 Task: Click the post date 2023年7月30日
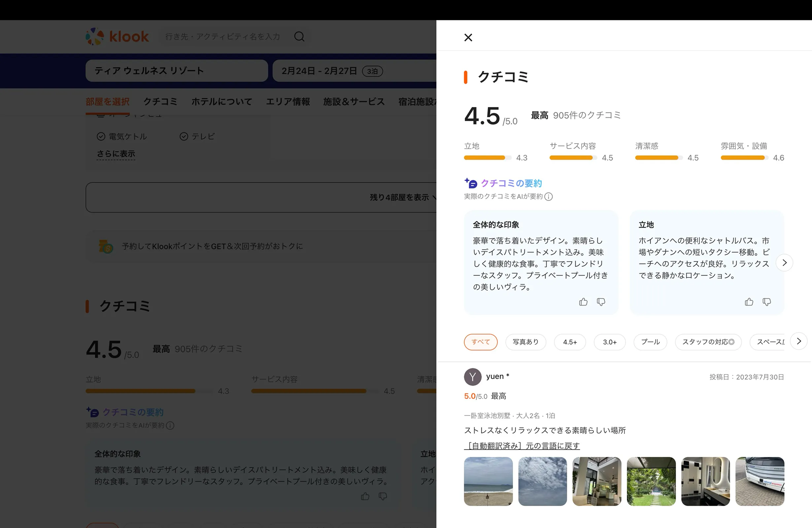(760, 377)
